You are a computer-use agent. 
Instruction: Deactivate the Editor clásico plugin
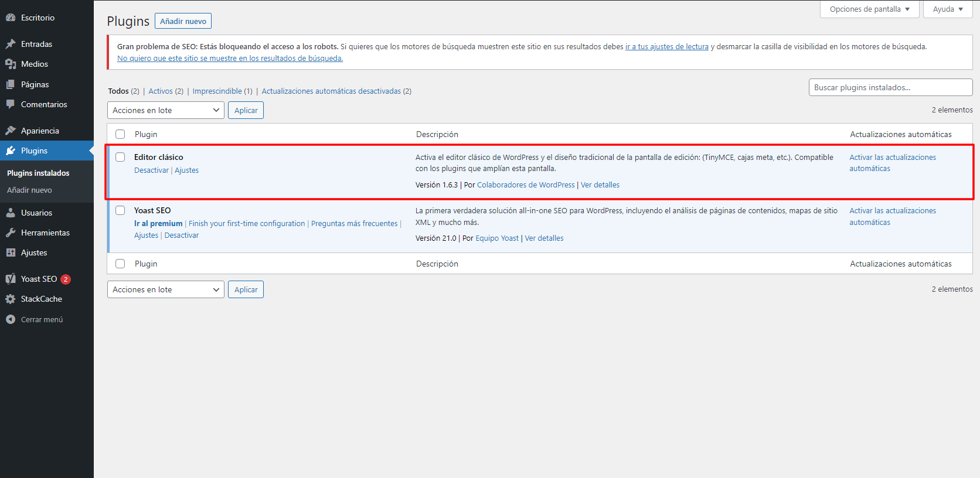point(151,170)
